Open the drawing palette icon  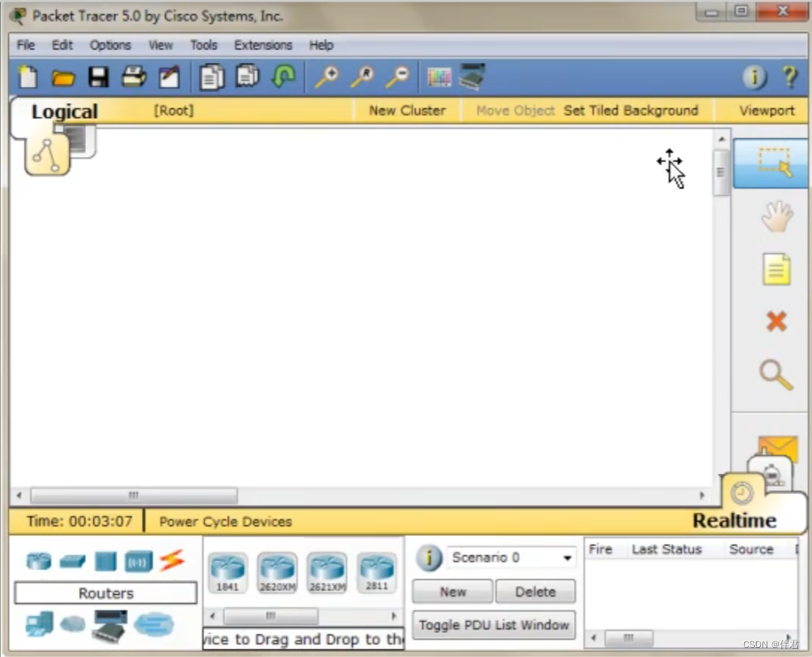[x=439, y=78]
